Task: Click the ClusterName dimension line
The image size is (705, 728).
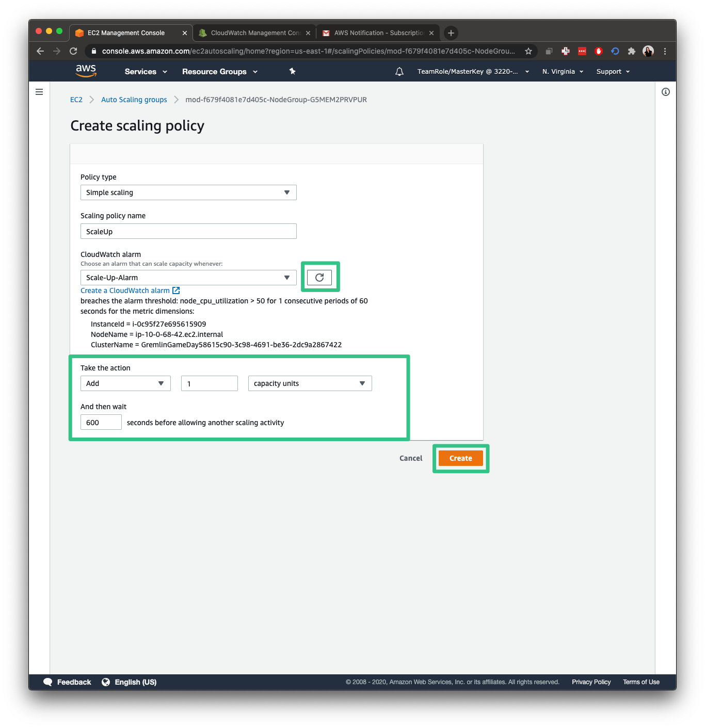Action: tap(216, 345)
